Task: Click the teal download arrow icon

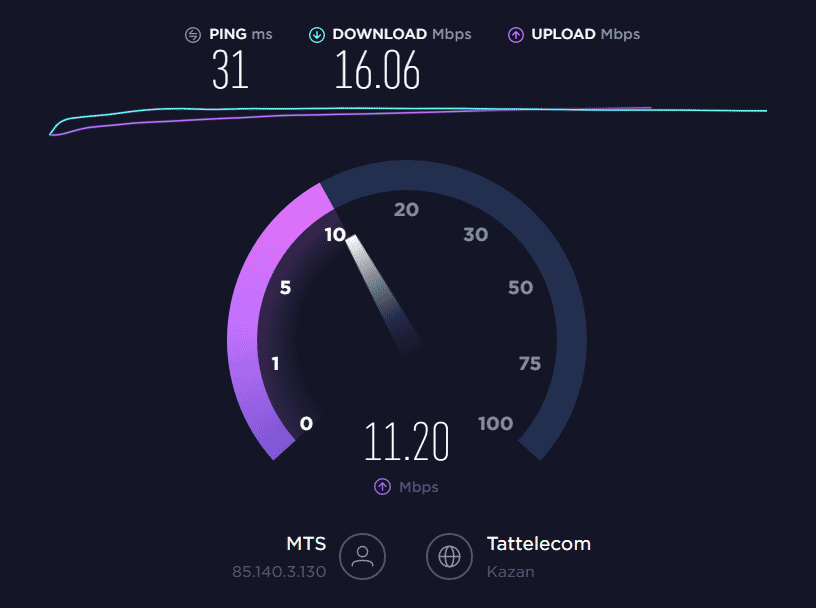Action: (x=317, y=35)
